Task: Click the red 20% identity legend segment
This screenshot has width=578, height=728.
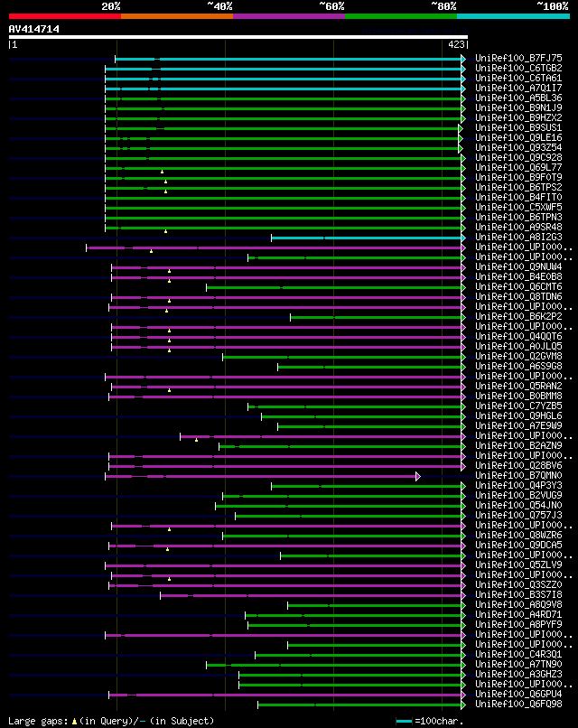Action: coord(65,16)
